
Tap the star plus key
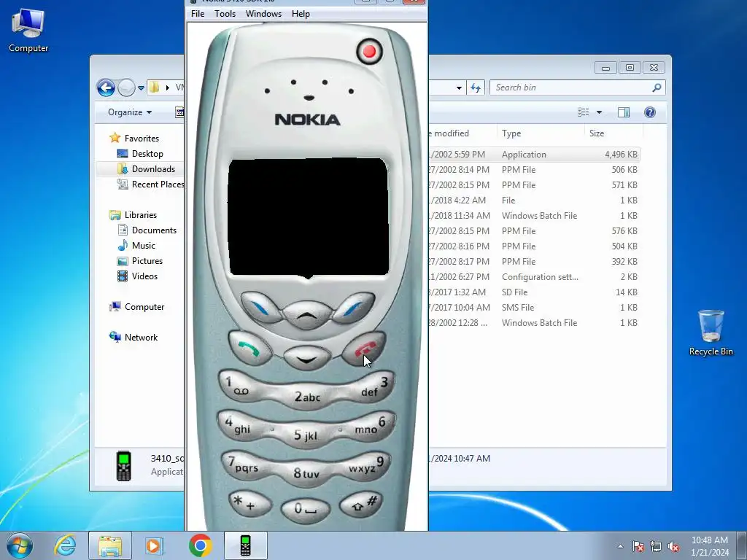[249, 505]
